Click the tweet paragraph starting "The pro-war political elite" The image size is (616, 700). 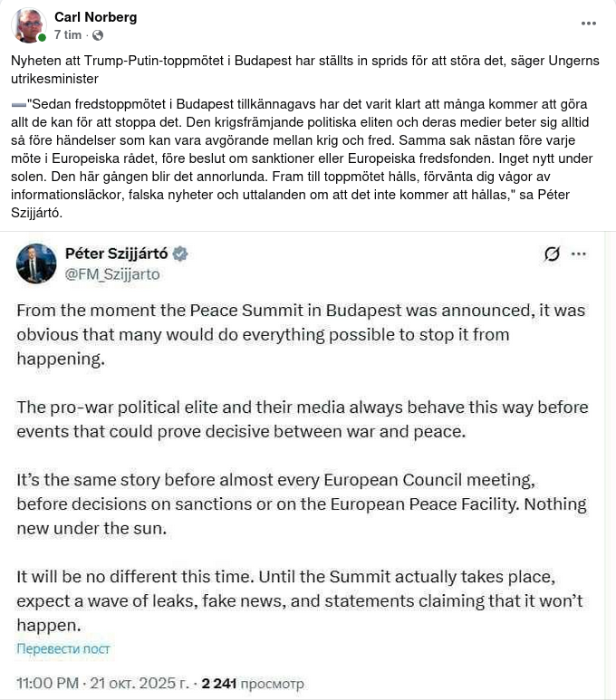(x=303, y=418)
